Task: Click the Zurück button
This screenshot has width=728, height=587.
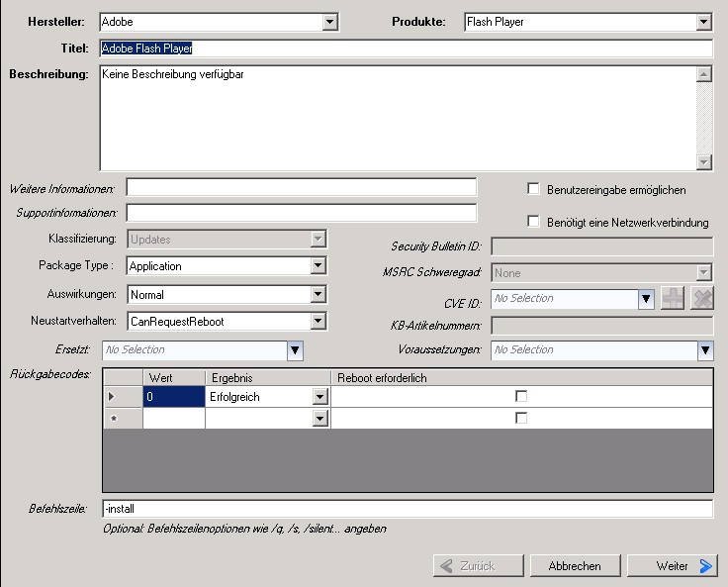Action: coord(478,565)
